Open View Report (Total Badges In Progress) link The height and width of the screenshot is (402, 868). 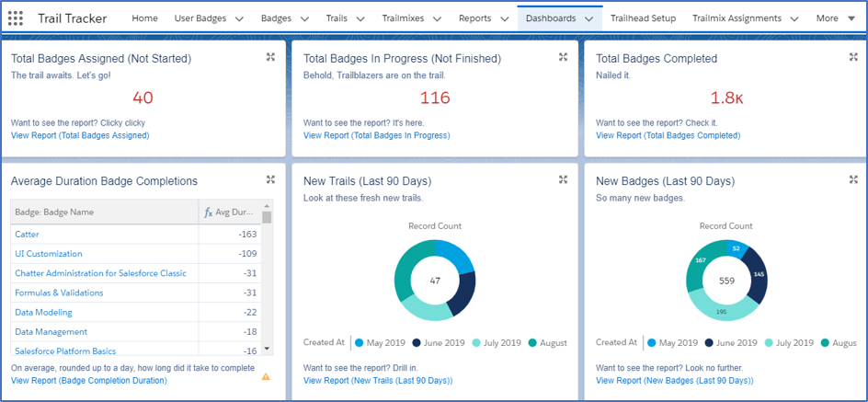pos(376,135)
